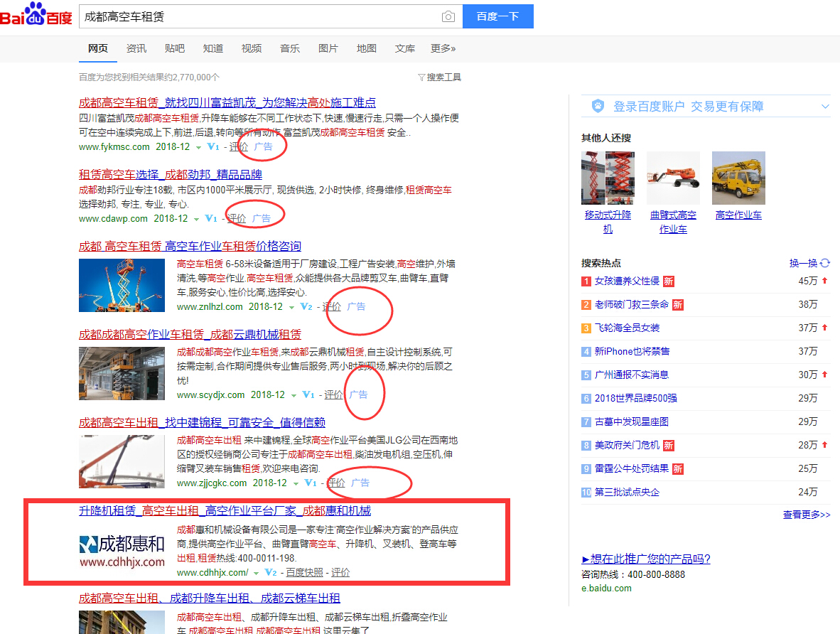Open dropdown arrow next to www.fykmsc.com
The height and width of the screenshot is (634, 840).
(x=198, y=147)
